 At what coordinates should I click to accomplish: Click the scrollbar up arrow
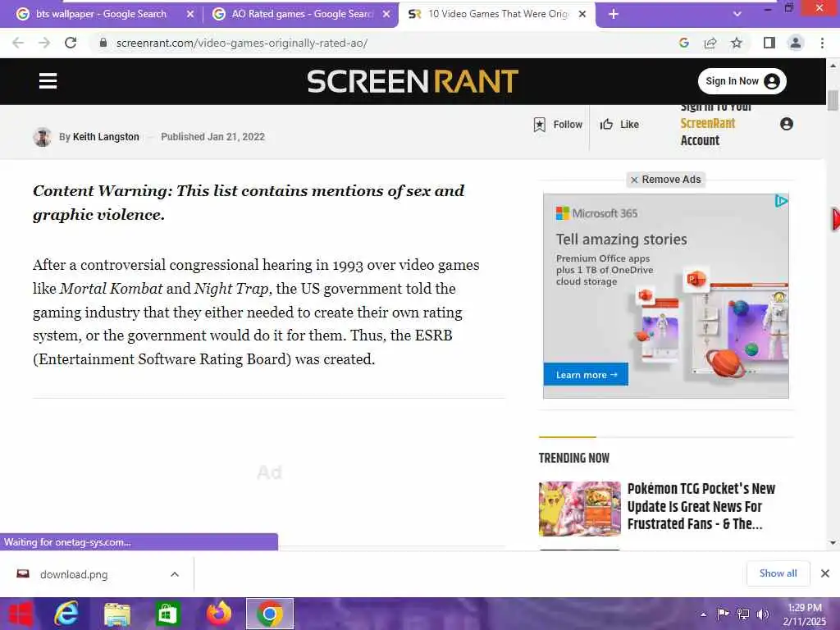point(833,66)
